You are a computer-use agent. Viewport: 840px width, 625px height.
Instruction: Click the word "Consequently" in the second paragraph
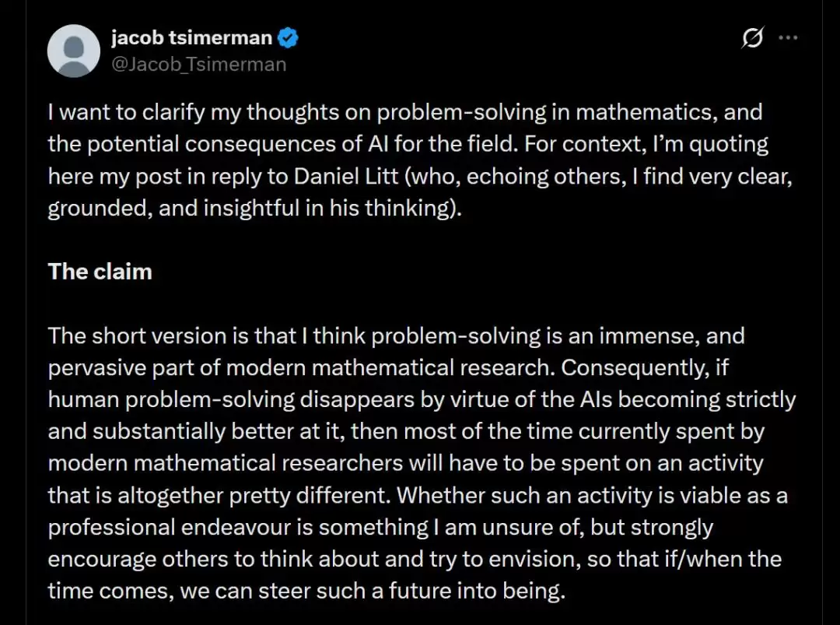tap(635, 367)
